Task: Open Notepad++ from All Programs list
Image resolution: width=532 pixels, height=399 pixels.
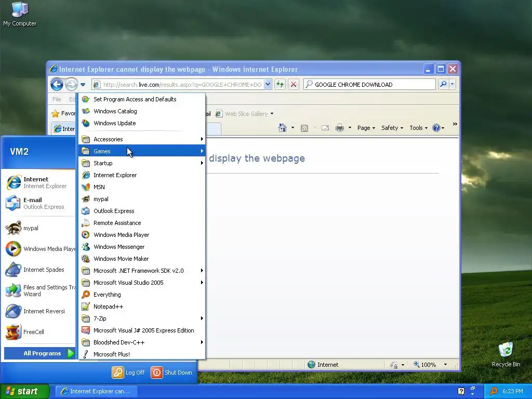Action: pos(142,307)
